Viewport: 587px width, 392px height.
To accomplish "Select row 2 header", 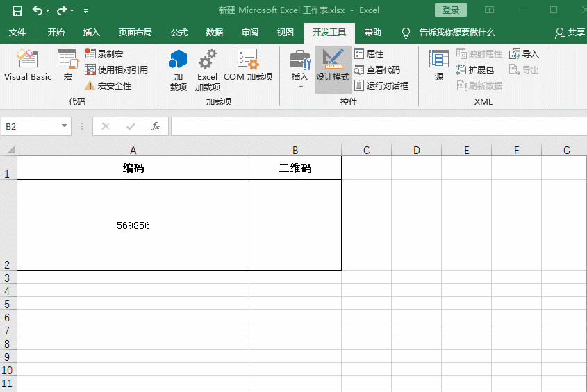I will point(8,225).
